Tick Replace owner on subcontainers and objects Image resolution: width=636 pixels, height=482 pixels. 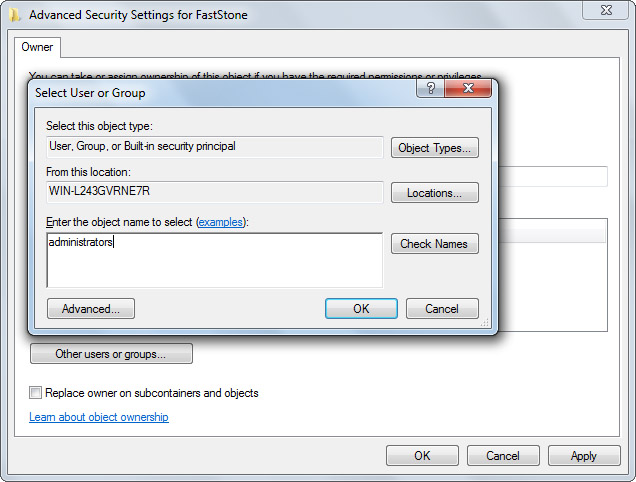click(35, 392)
